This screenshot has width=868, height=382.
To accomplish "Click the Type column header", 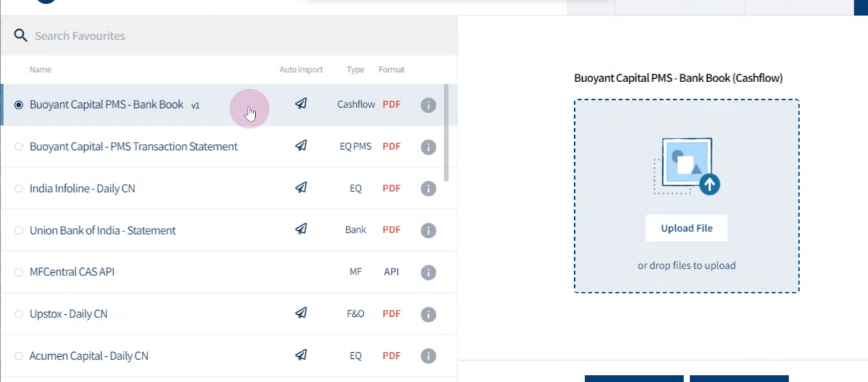I will coord(356,70).
